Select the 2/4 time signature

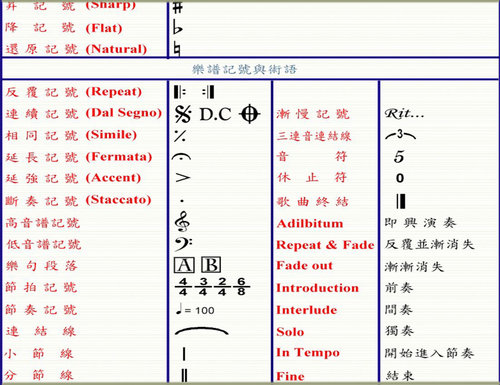coord(222,287)
